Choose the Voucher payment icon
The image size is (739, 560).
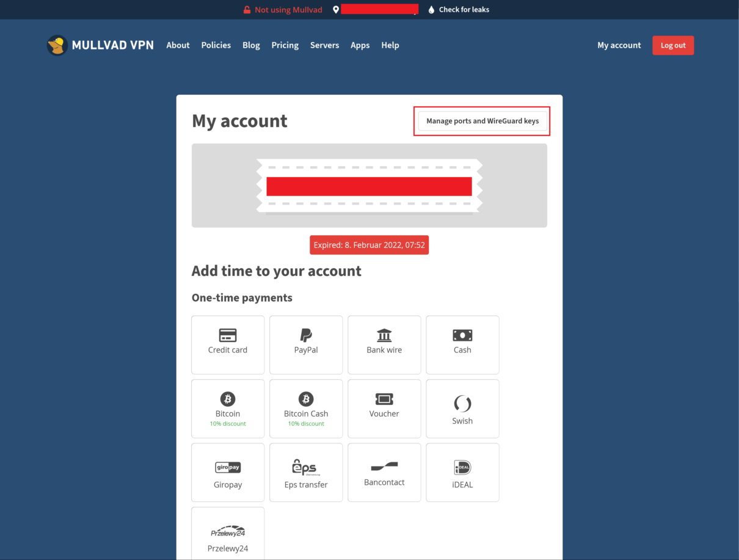click(x=384, y=399)
